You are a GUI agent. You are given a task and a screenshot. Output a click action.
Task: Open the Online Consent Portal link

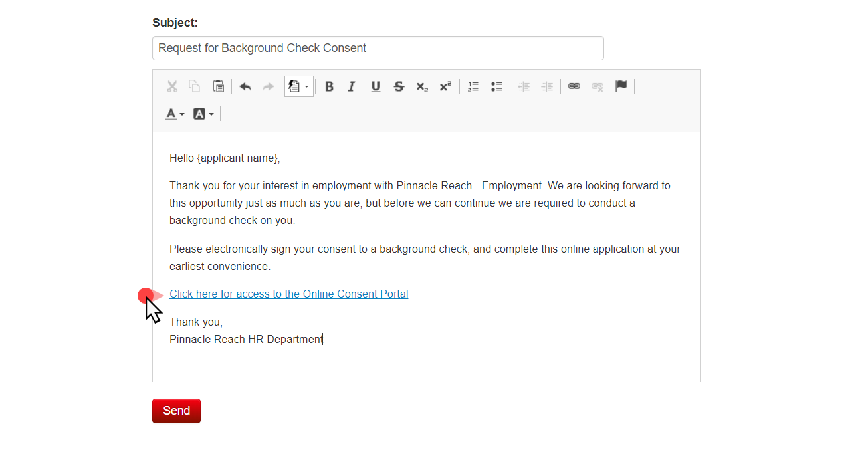pyautogui.click(x=288, y=294)
